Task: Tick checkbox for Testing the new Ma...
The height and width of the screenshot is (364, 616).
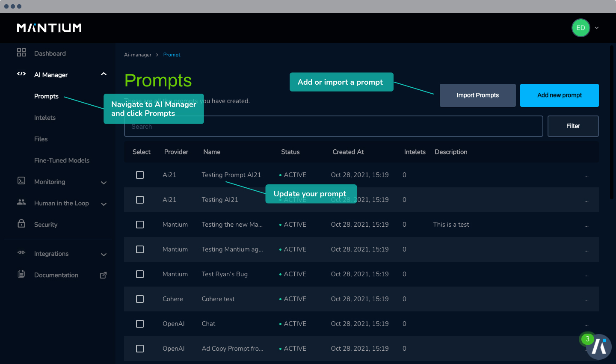Action: tap(140, 225)
